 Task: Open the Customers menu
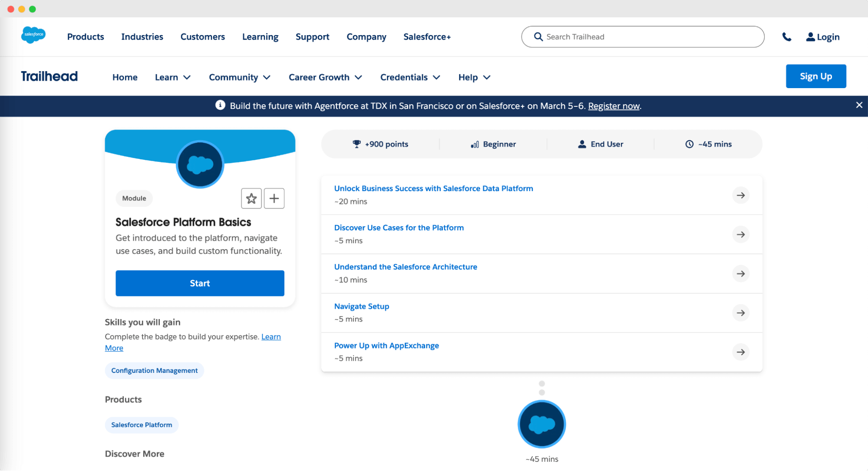(x=202, y=37)
